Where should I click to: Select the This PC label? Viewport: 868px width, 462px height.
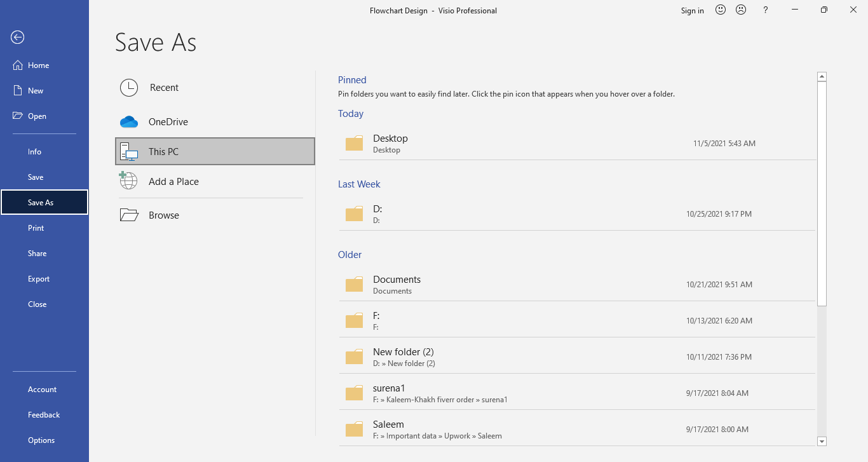(x=163, y=152)
